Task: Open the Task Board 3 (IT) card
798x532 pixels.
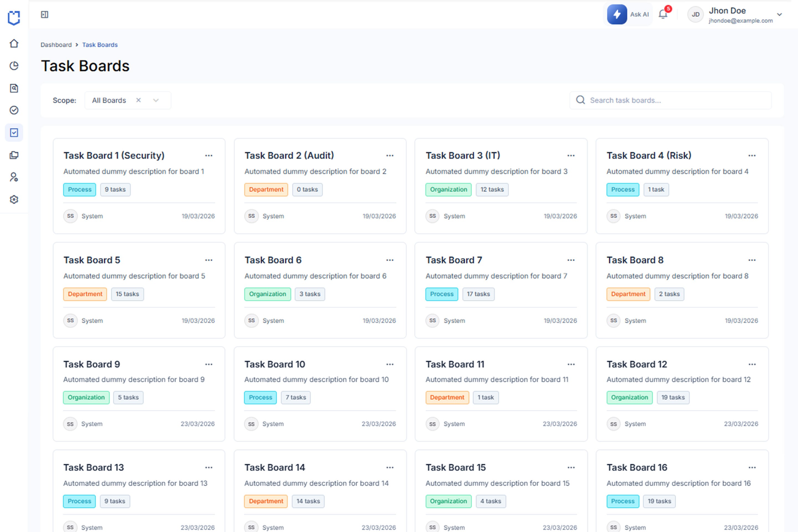Action: pyautogui.click(x=463, y=155)
